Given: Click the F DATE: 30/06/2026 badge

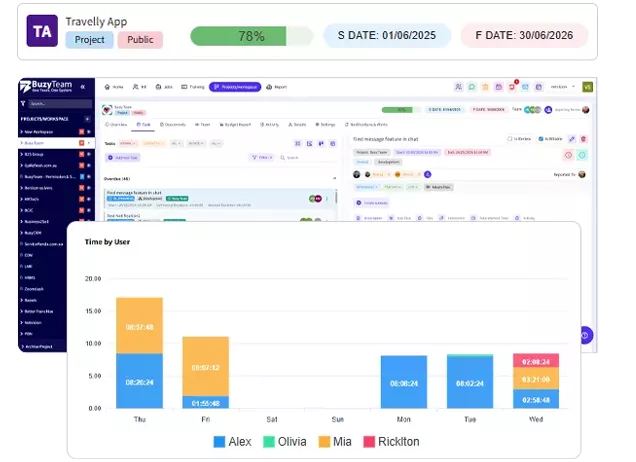Looking at the screenshot, I should click(524, 36).
